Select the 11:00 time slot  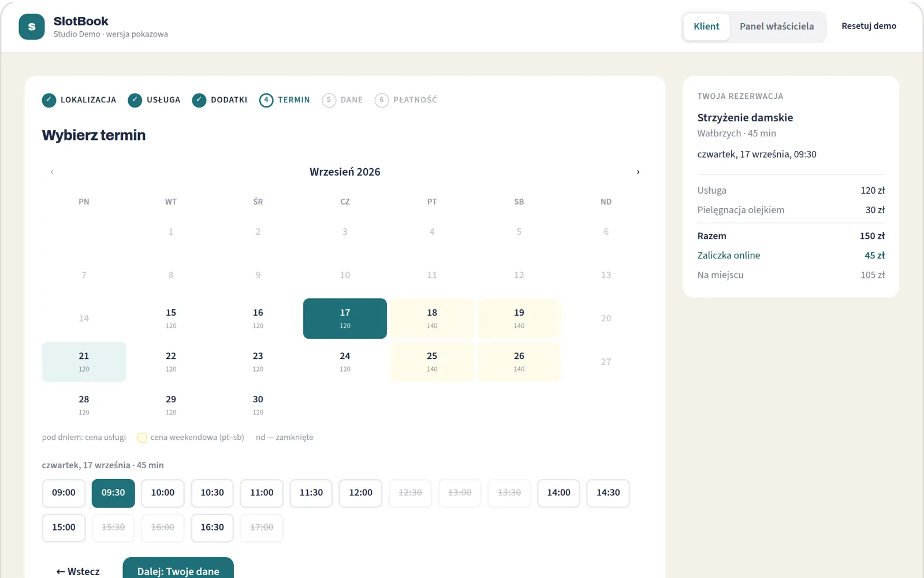[x=262, y=493]
